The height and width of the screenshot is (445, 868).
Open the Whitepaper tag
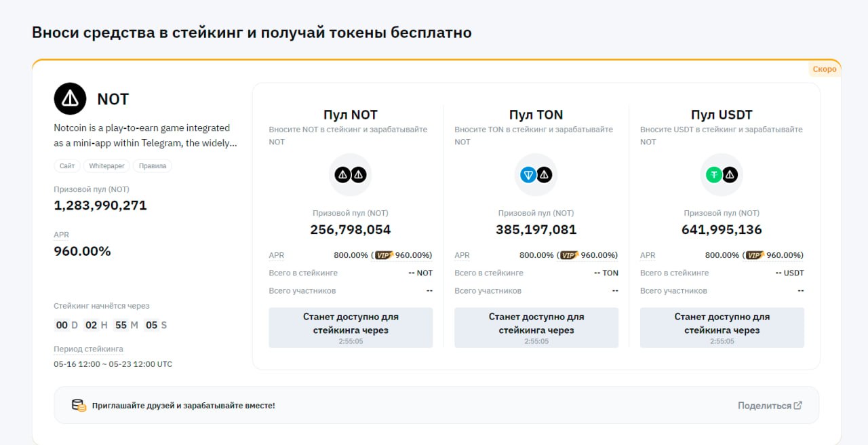(106, 166)
